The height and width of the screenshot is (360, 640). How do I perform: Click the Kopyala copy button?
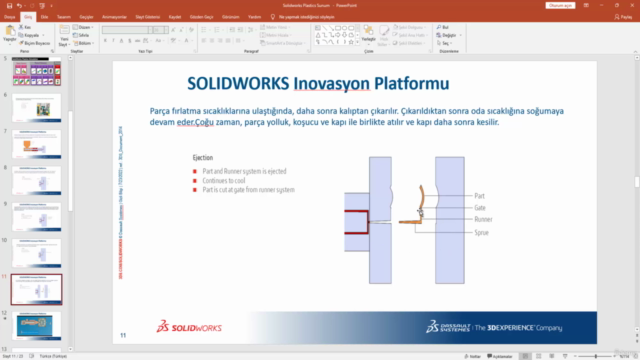tap(29, 35)
